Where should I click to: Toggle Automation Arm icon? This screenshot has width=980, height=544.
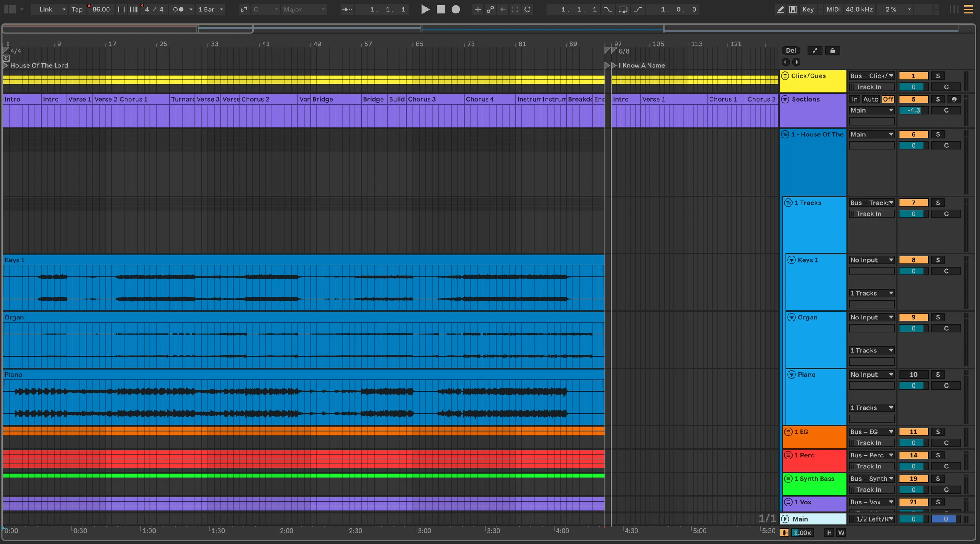tap(490, 9)
